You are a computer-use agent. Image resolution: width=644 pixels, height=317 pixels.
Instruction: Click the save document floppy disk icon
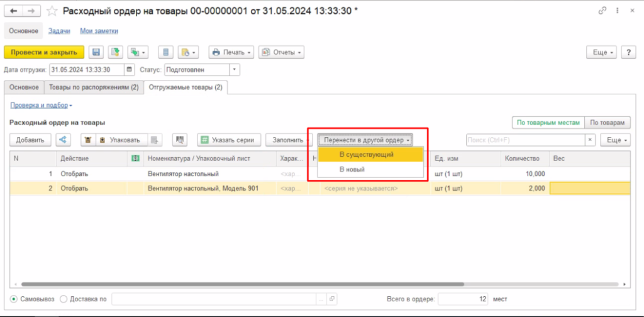(x=96, y=52)
